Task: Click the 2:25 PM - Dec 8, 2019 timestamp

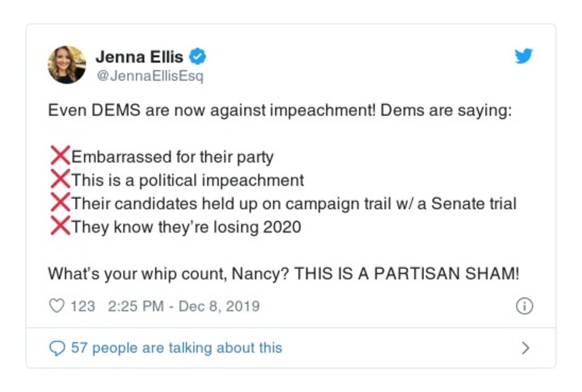Action: click(184, 306)
